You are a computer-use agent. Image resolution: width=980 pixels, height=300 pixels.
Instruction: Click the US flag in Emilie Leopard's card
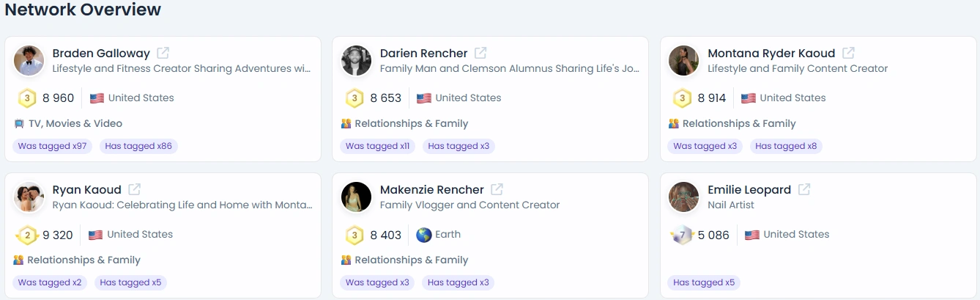pyautogui.click(x=751, y=235)
